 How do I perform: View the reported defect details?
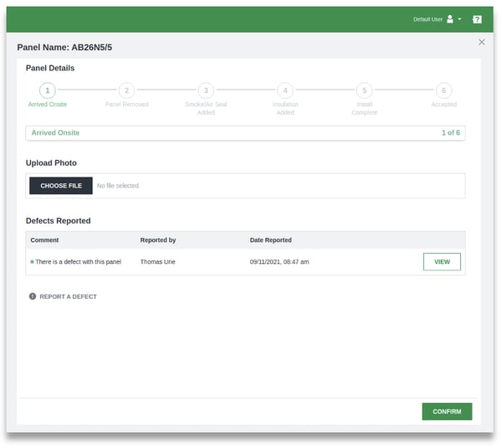tap(442, 262)
